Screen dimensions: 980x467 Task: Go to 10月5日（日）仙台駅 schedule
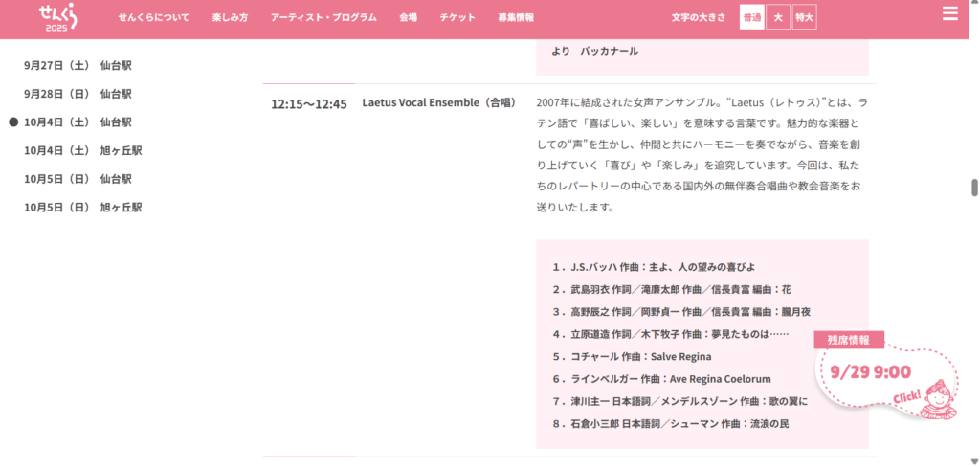click(x=78, y=179)
